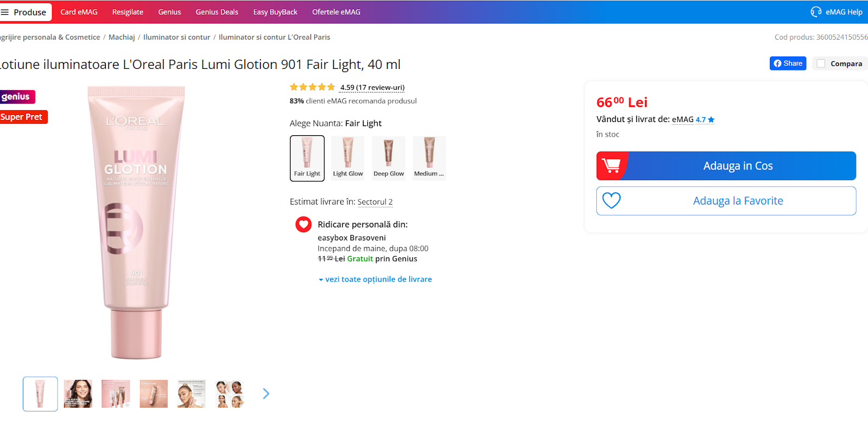Open the Resigilate menu item
Image resolution: width=868 pixels, height=425 pixels.
pyautogui.click(x=127, y=12)
